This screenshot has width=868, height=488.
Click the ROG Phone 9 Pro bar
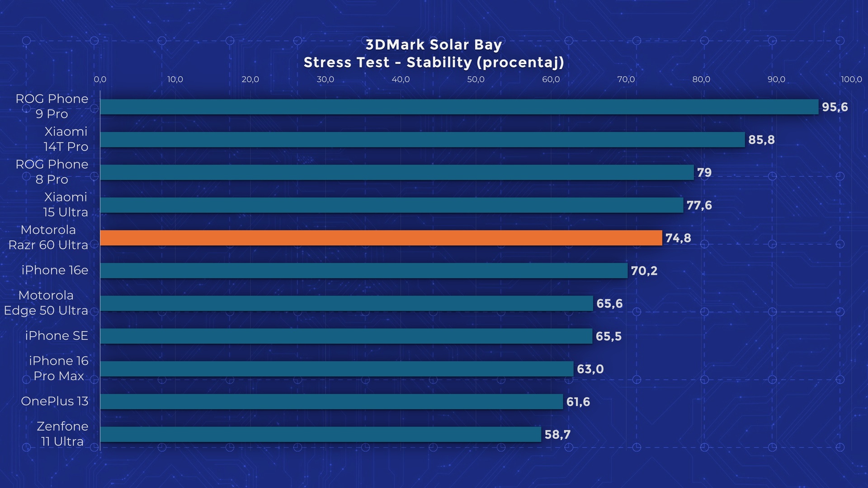pos(459,107)
